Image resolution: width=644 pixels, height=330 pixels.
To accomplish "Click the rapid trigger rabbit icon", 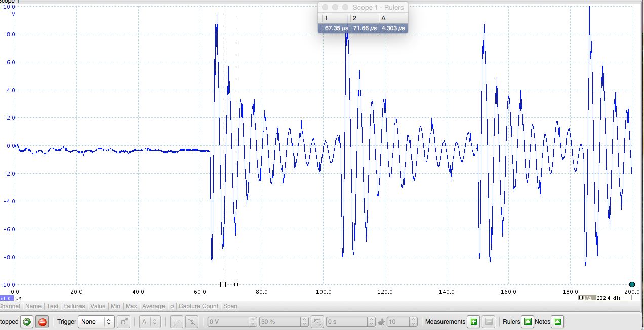I will 381,322.
